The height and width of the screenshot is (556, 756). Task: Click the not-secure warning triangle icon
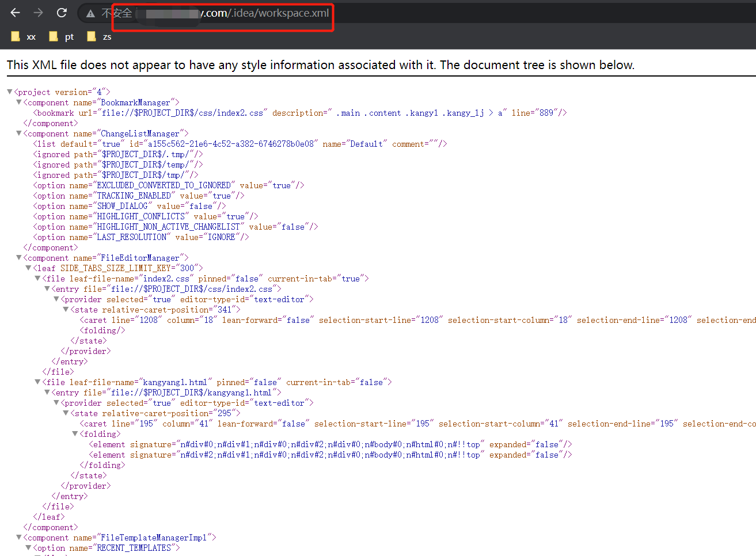tap(90, 13)
